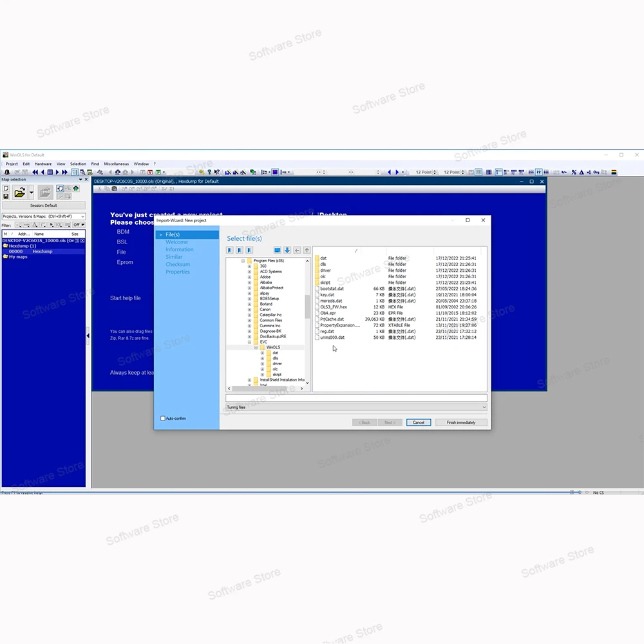Click the double-left rewind arrow in toolbar
The height and width of the screenshot is (644, 644).
[x=35, y=172]
